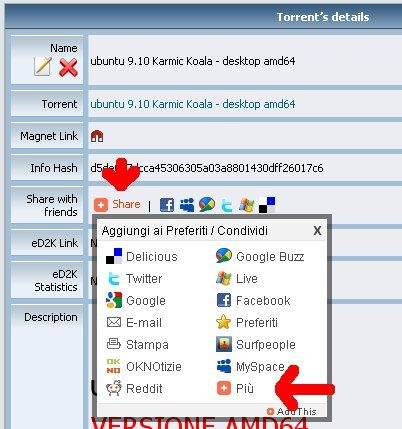Click the Share with friends label
This screenshot has height=429, width=402.
(x=52, y=205)
